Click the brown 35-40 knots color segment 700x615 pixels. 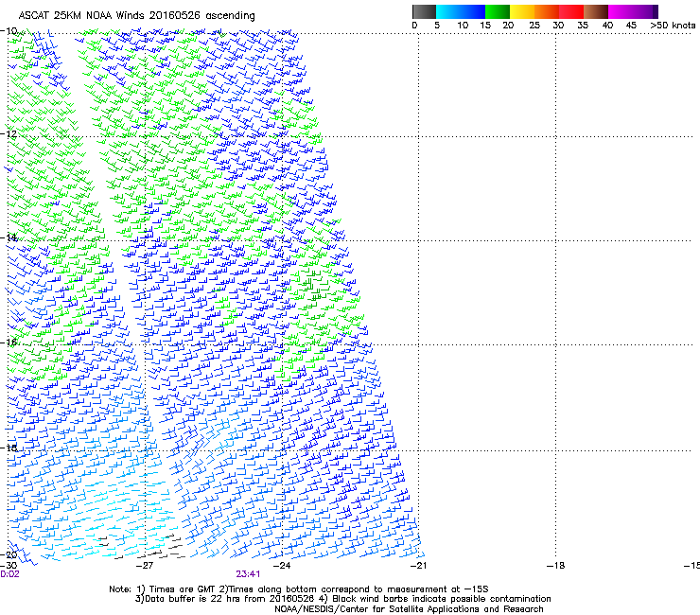click(596, 11)
